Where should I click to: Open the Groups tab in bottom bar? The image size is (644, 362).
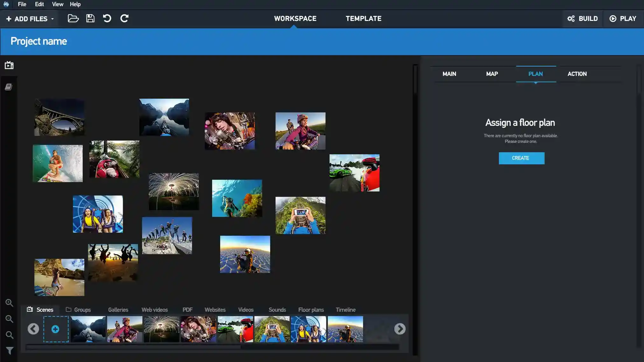tap(78, 310)
